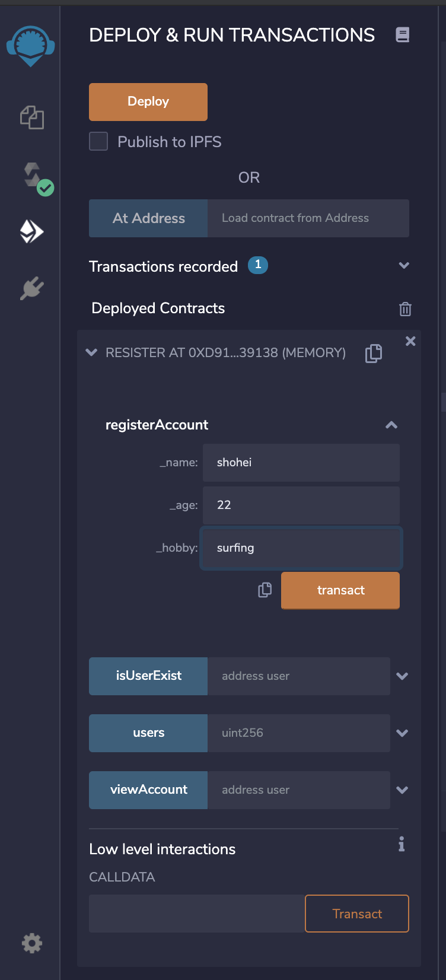
Task: Click the At Address button
Action: 148,218
